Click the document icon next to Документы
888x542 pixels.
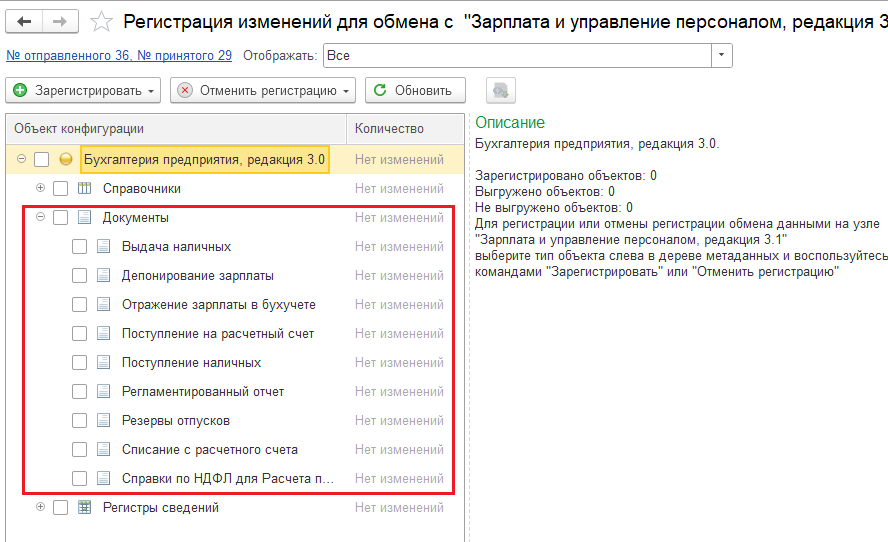coord(84,217)
